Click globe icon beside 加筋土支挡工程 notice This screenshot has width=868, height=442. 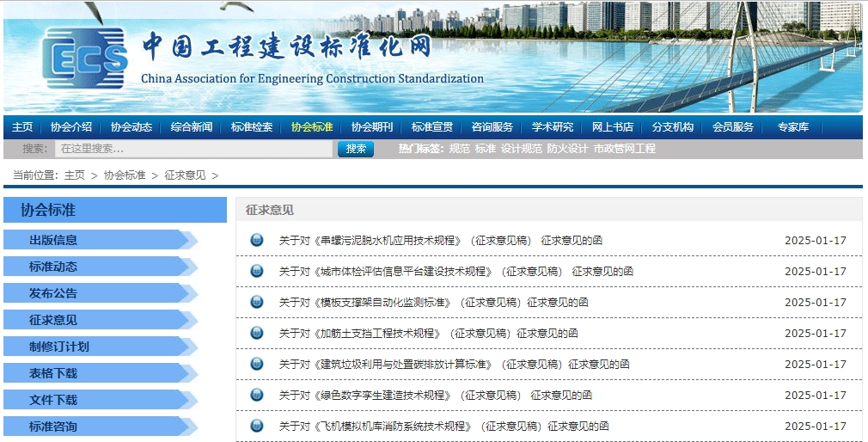coord(256,333)
